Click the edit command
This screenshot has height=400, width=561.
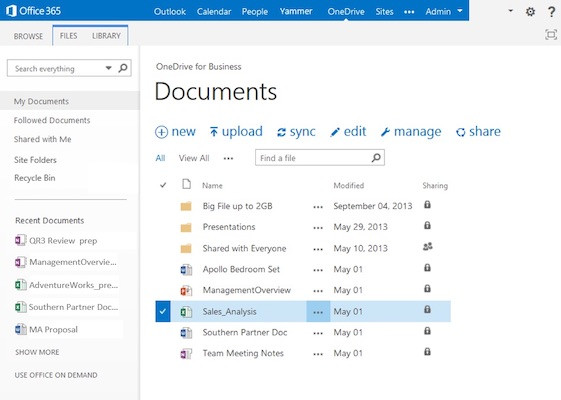348,131
